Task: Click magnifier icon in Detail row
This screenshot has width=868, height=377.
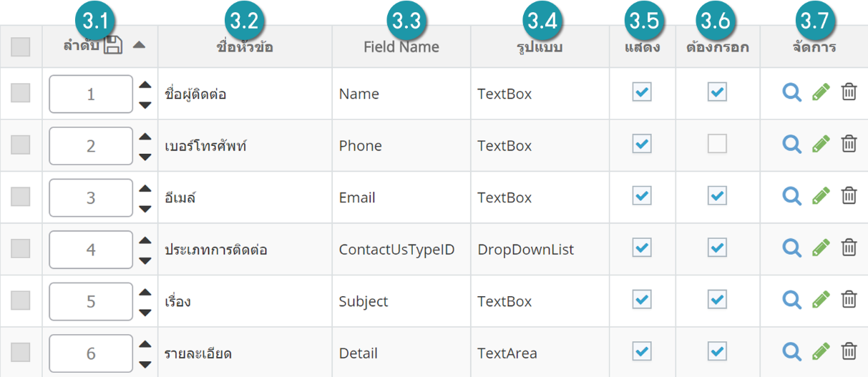Action: (791, 351)
